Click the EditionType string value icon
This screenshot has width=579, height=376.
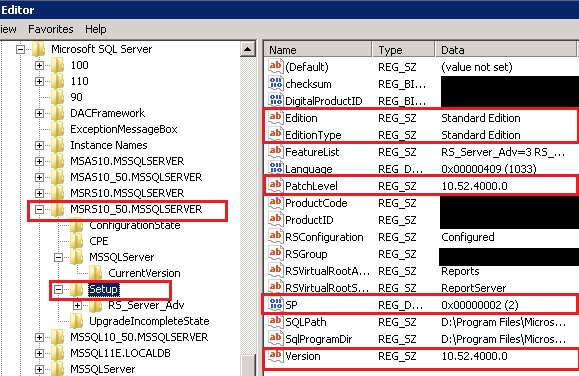coord(275,134)
